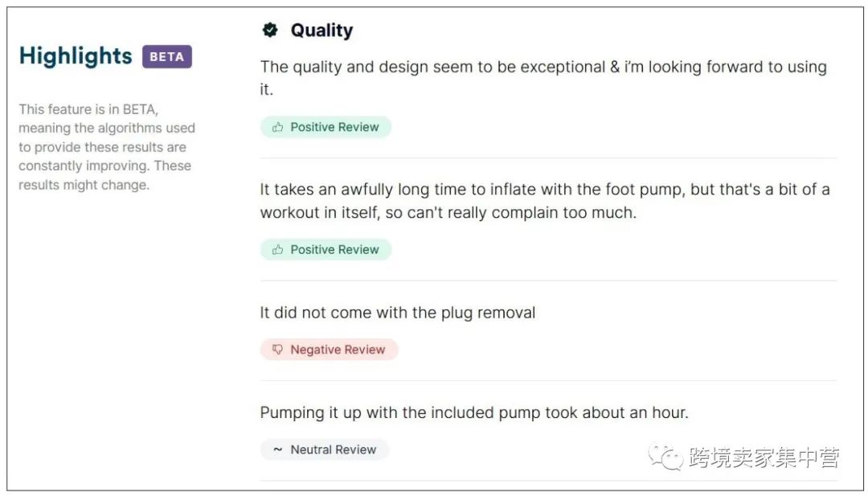The width and height of the screenshot is (868, 496).
Task: Toggle the first Positive Review sentiment tag
Action: (x=325, y=127)
